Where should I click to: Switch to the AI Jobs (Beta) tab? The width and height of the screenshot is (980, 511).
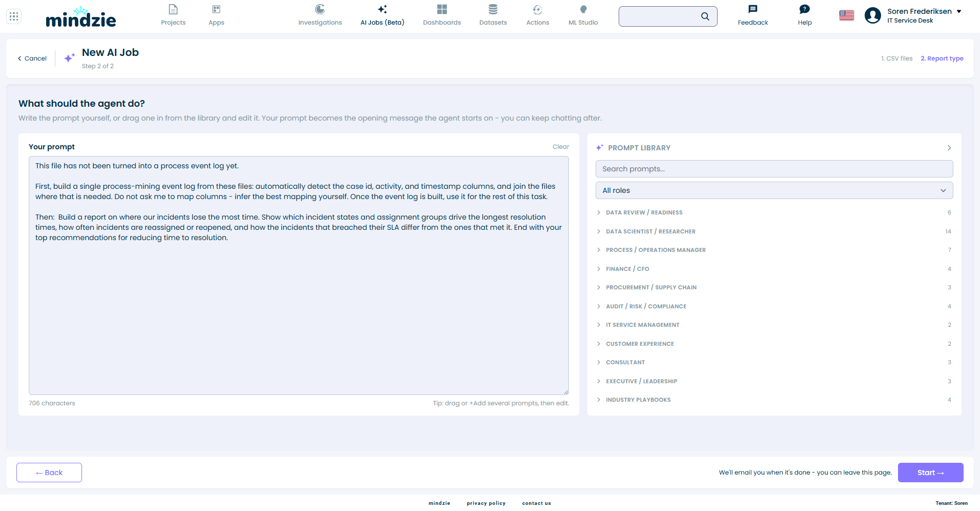click(382, 15)
